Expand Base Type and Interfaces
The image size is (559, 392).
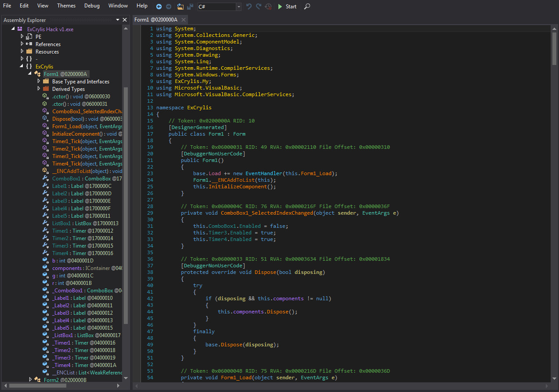click(39, 81)
